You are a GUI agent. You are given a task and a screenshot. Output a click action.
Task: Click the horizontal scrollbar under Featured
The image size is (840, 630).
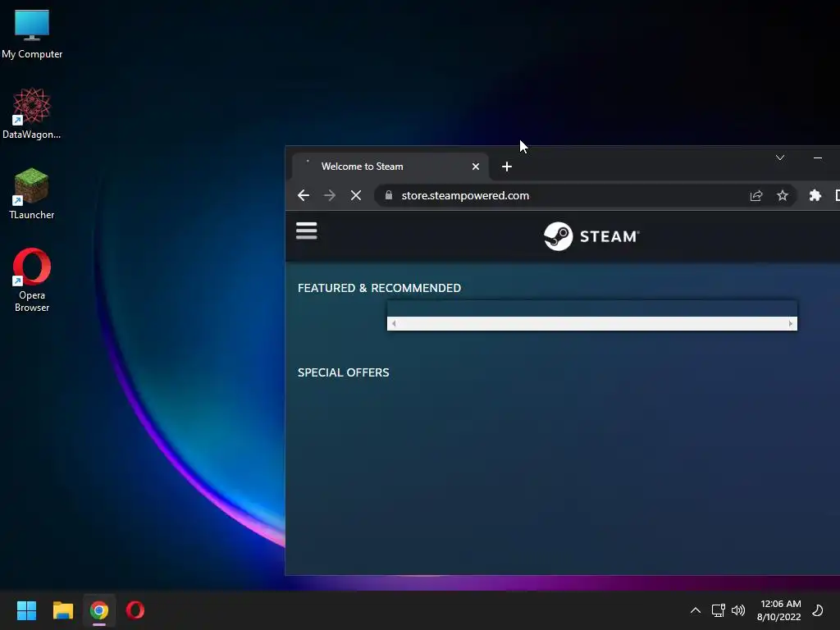click(592, 323)
